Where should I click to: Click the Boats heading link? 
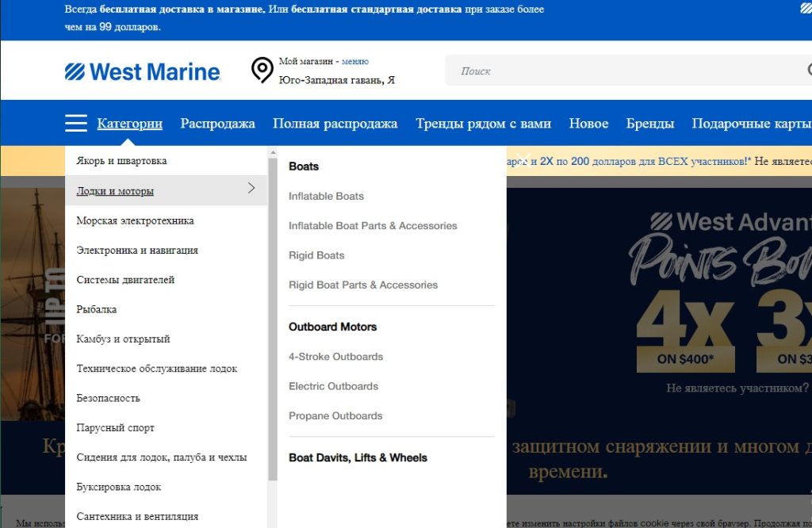(304, 166)
